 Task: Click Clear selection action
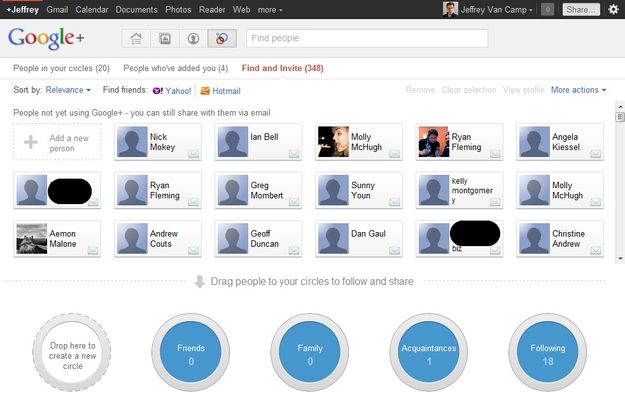[x=469, y=90]
